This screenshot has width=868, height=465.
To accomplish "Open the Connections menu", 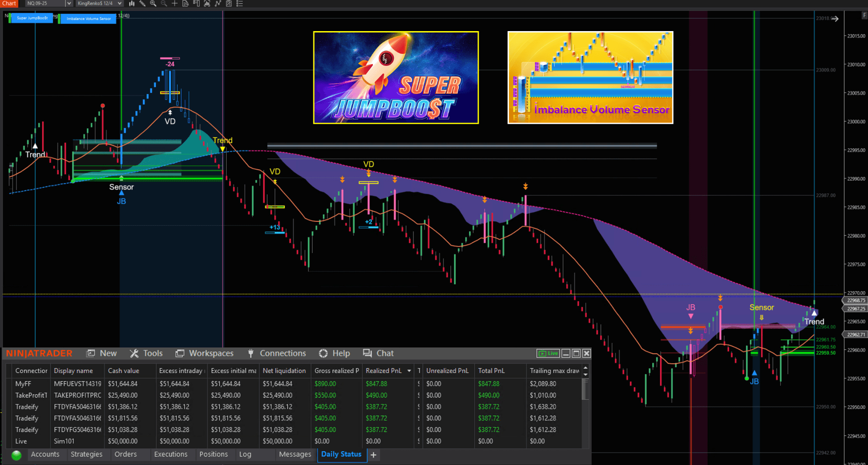I will coord(277,353).
